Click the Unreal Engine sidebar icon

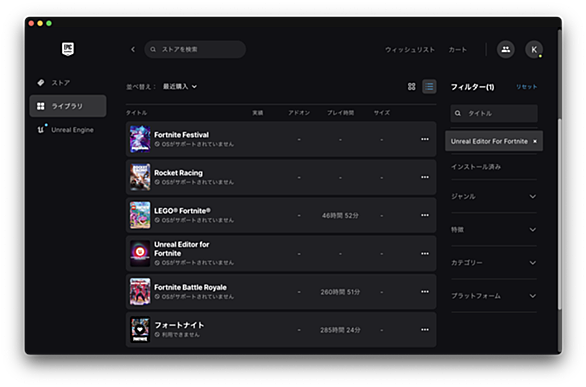[41, 130]
